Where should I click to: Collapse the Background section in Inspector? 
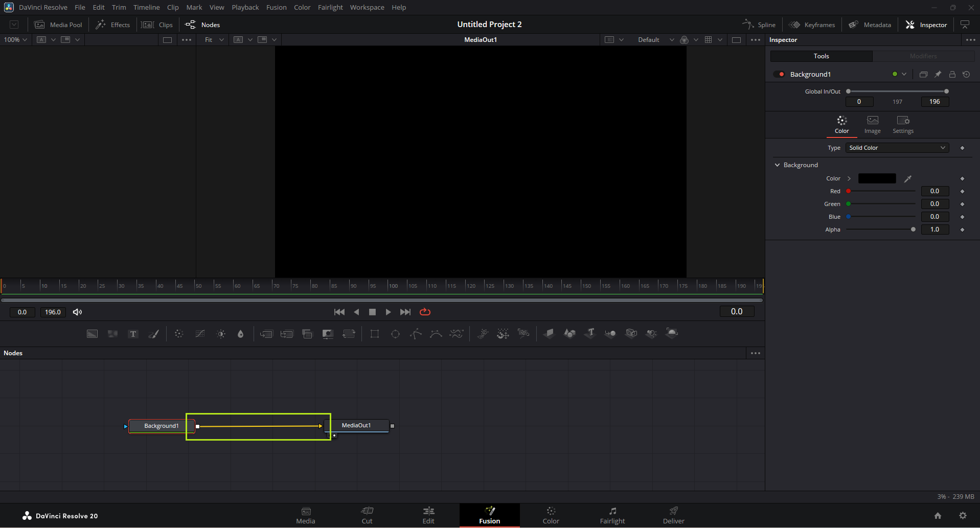coord(778,165)
